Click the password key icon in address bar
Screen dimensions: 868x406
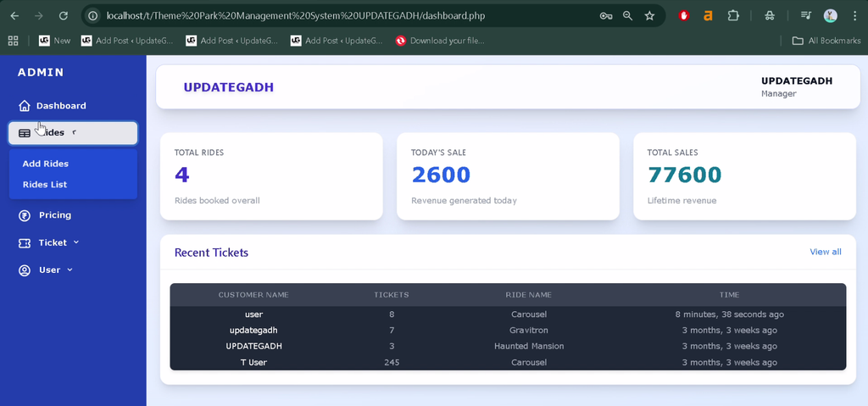point(605,16)
